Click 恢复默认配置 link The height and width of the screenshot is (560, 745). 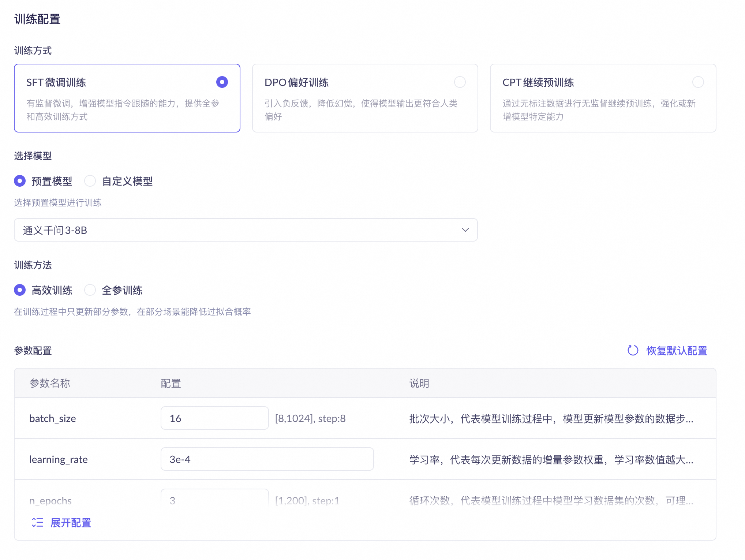(677, 351)
